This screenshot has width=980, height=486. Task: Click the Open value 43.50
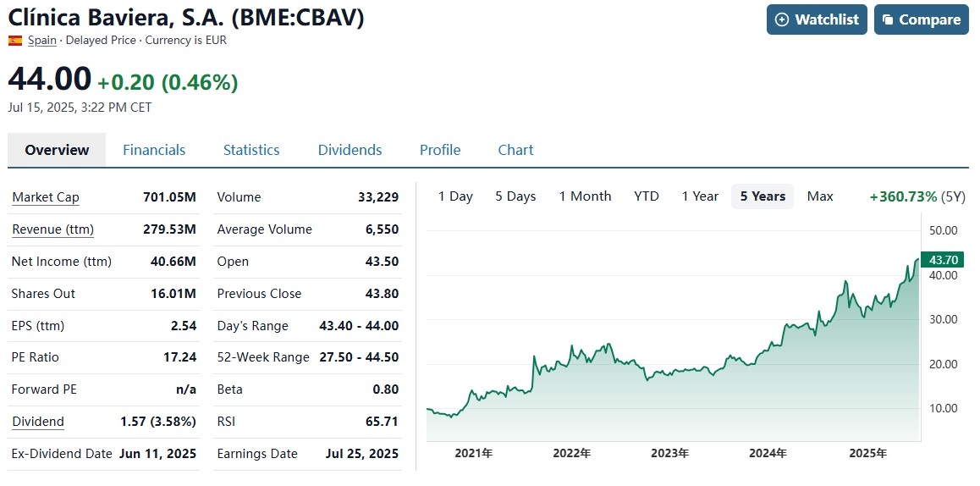point(382,262)
